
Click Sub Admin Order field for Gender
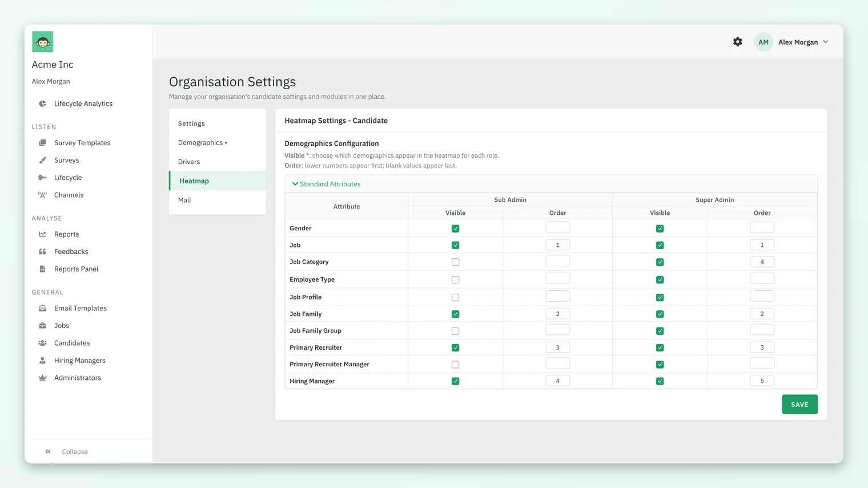coord(557,227)
